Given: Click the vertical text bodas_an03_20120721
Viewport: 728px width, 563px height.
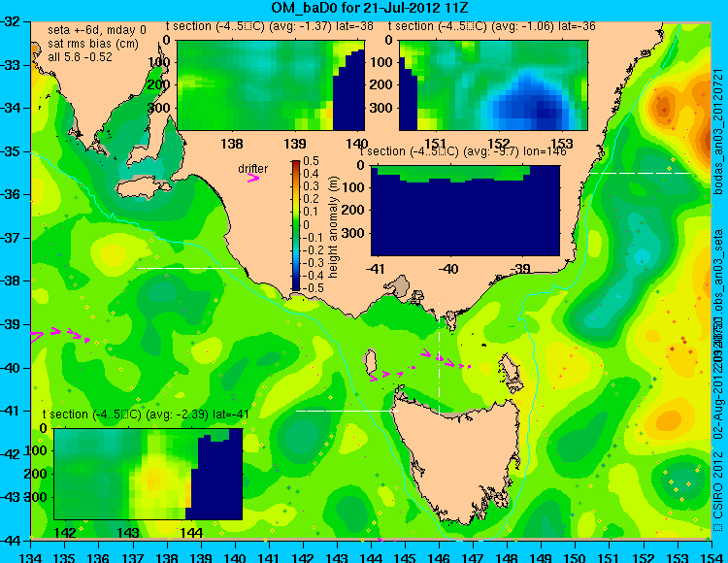Looking at the screenshot, I should click(718, 132).
